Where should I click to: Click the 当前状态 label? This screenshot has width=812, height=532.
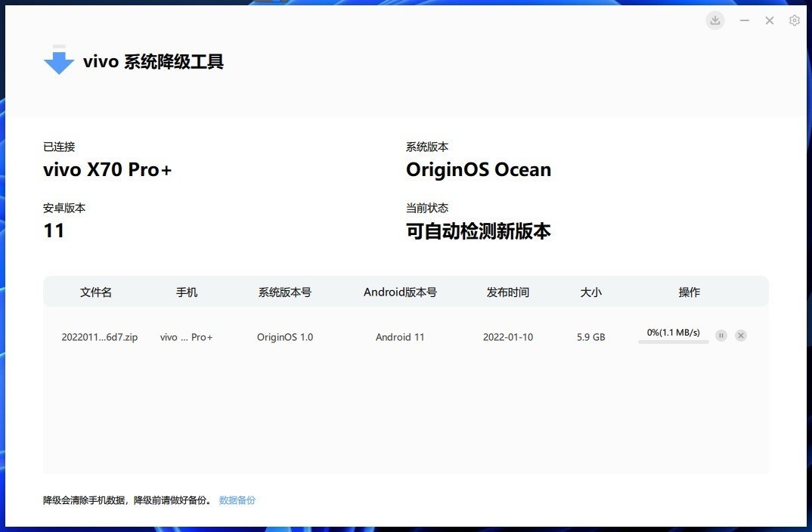(427, 208)
